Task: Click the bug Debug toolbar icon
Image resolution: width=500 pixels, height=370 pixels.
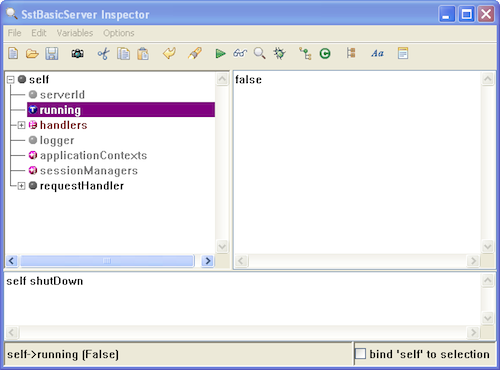Action: pos(279,53)
